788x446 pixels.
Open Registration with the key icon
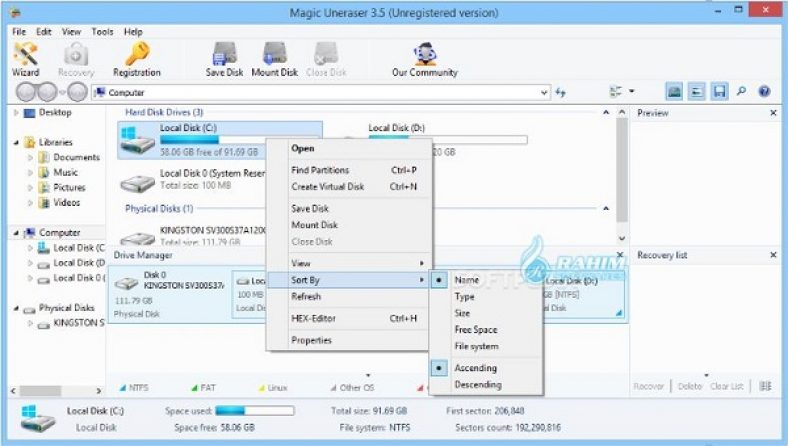coord(137,59)
